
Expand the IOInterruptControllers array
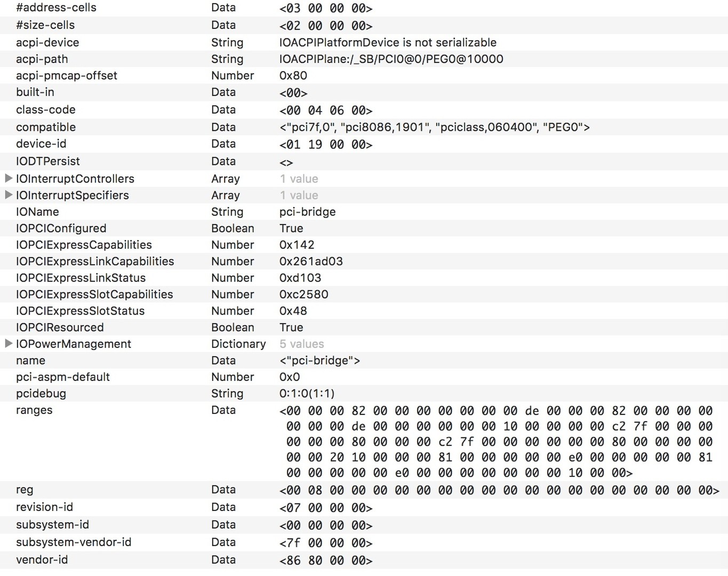[x=9, y=178]
